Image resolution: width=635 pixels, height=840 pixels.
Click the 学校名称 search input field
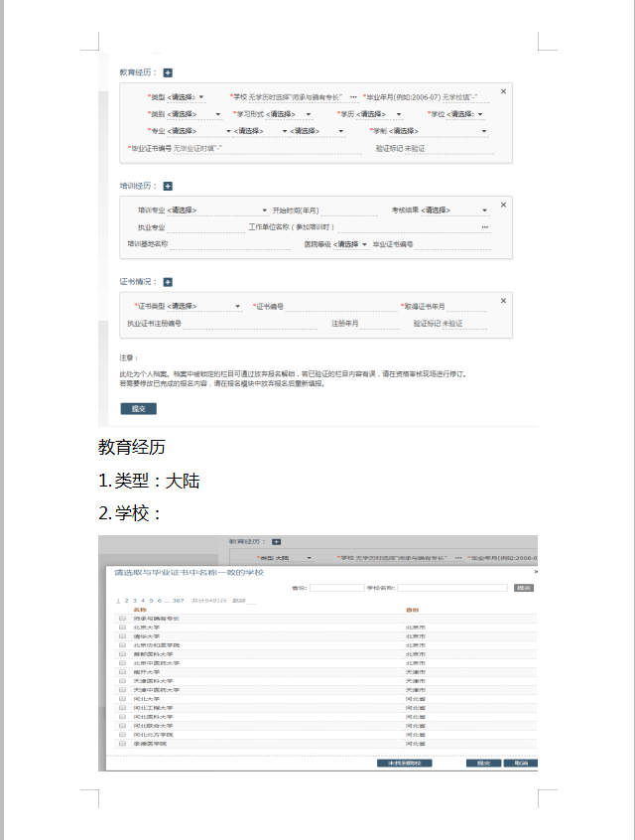click(x=451, y=588)
